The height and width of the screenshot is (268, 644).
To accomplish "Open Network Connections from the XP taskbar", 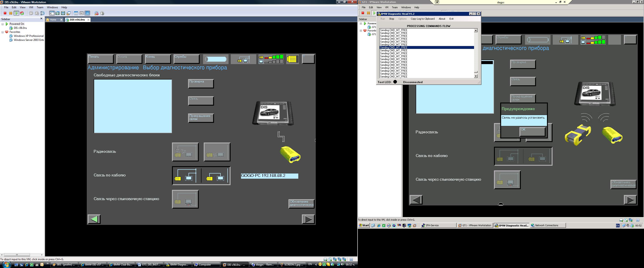I will pos(547,225).
